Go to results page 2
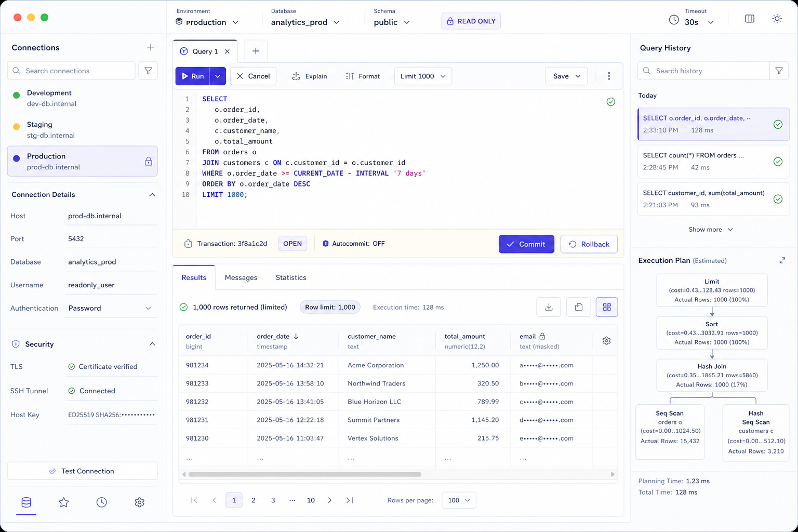 point(254,500)
